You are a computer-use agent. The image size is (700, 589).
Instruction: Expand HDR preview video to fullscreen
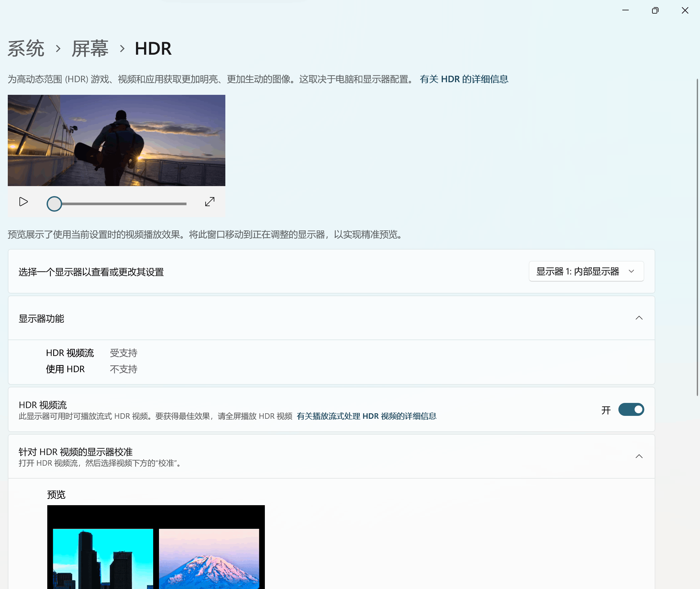pos(209,202)
